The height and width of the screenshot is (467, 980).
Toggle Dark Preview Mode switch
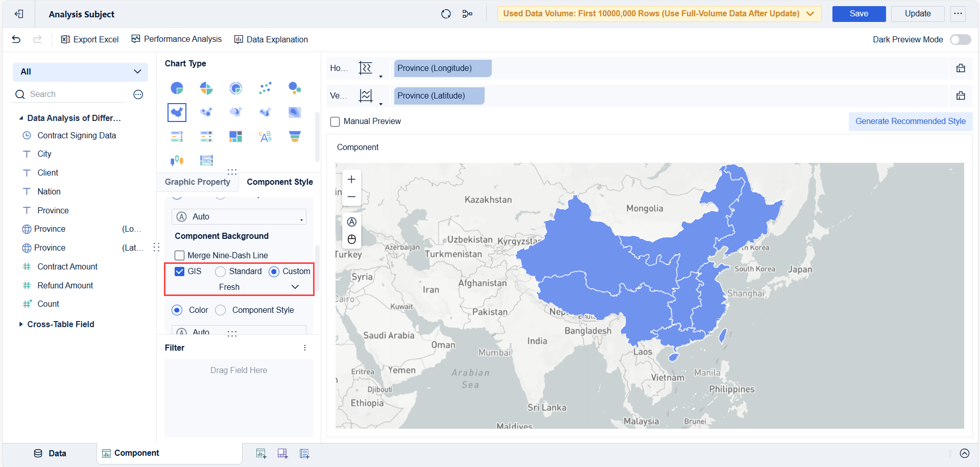point(960,39)
